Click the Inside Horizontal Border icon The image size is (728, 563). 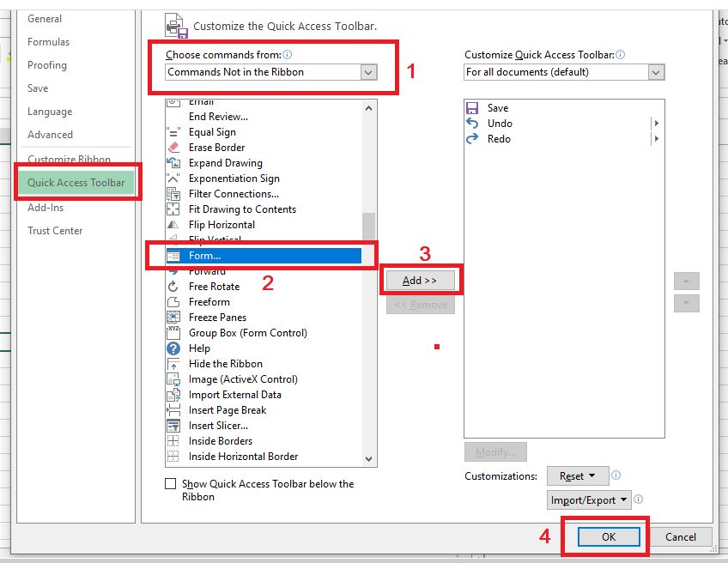click(173, 457)
